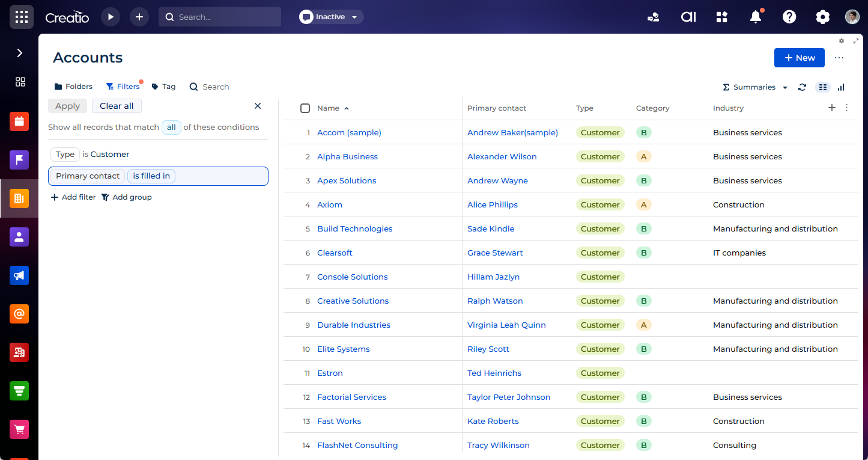Open the dashboards icon in sidebar

pos(20,82)
